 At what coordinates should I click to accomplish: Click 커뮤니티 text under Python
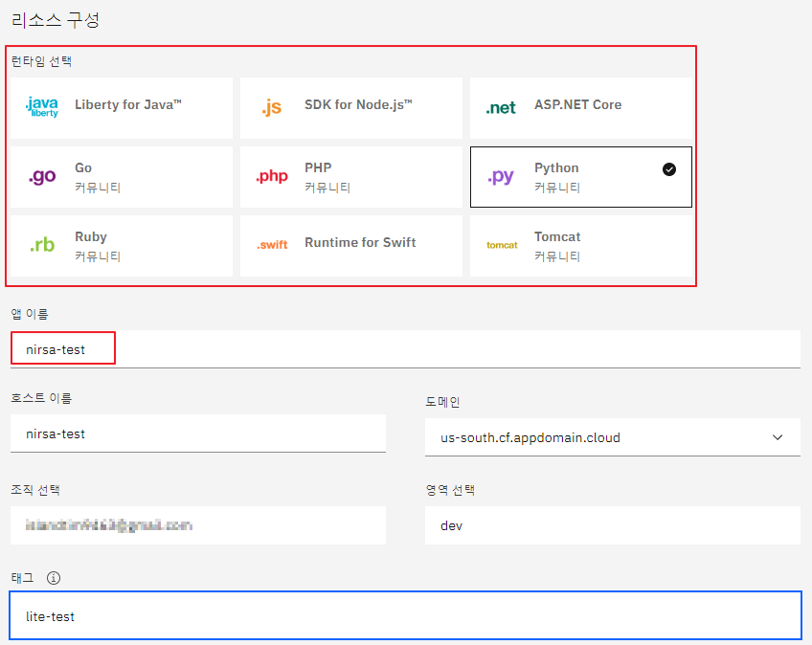[x=557, y=188]
